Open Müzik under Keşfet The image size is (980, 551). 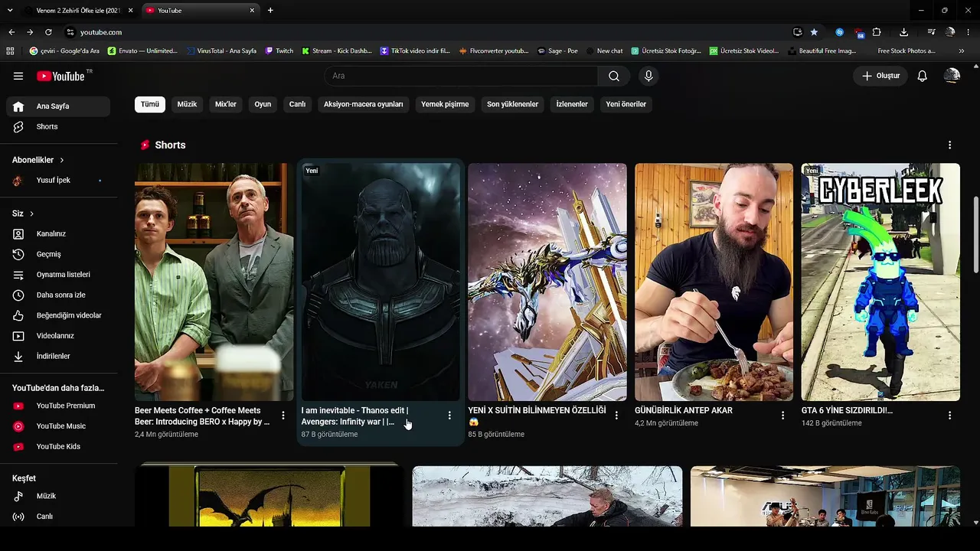point(58,496)
